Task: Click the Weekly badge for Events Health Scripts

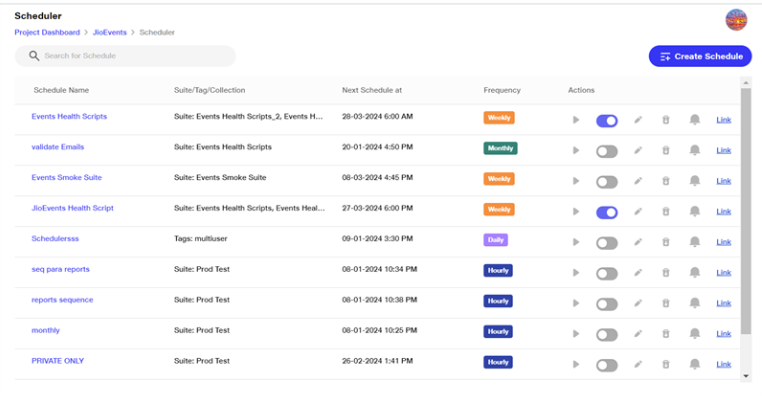Action: [x=499, y=118]
